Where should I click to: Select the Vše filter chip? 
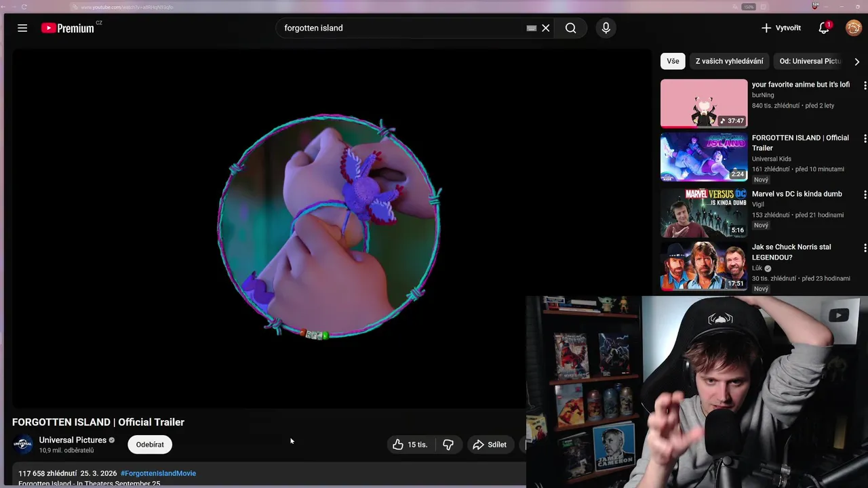tap(673, 61)
